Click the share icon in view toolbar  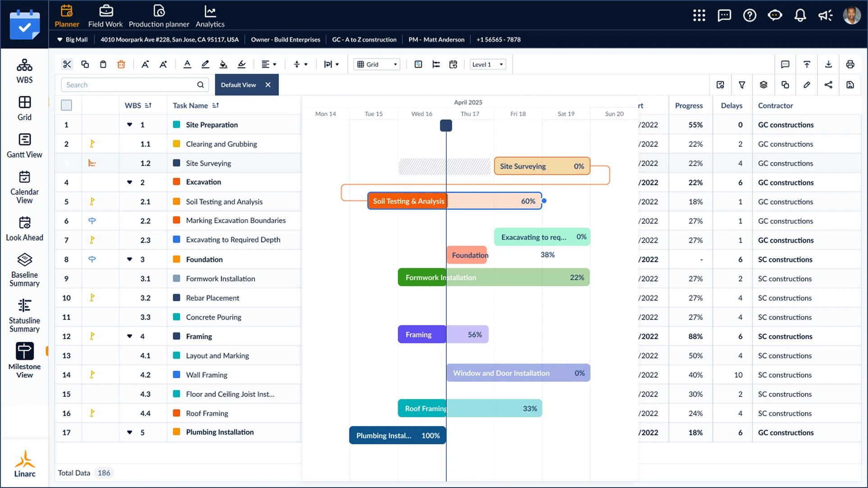coord(828,85)
